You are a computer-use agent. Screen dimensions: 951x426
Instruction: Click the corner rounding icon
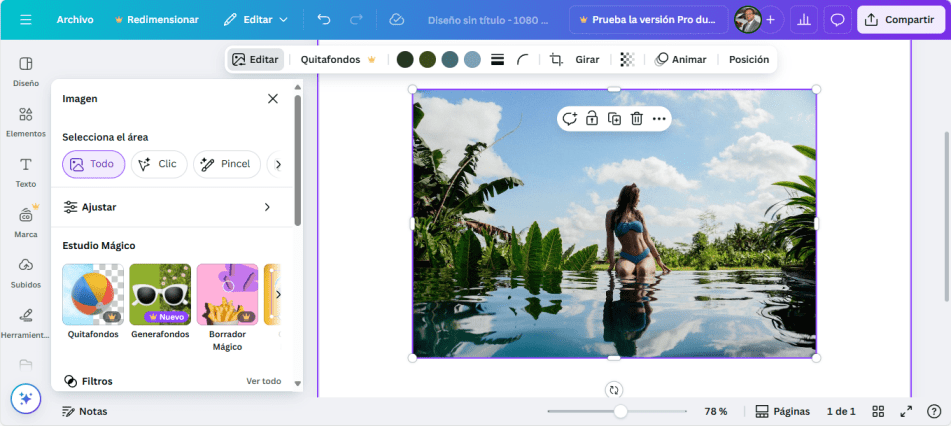(523, 60)
